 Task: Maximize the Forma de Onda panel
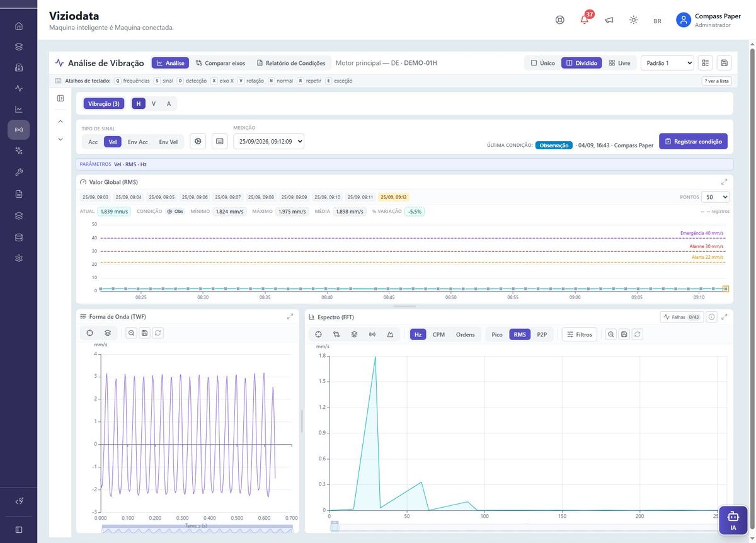click(x=290, y=316)
